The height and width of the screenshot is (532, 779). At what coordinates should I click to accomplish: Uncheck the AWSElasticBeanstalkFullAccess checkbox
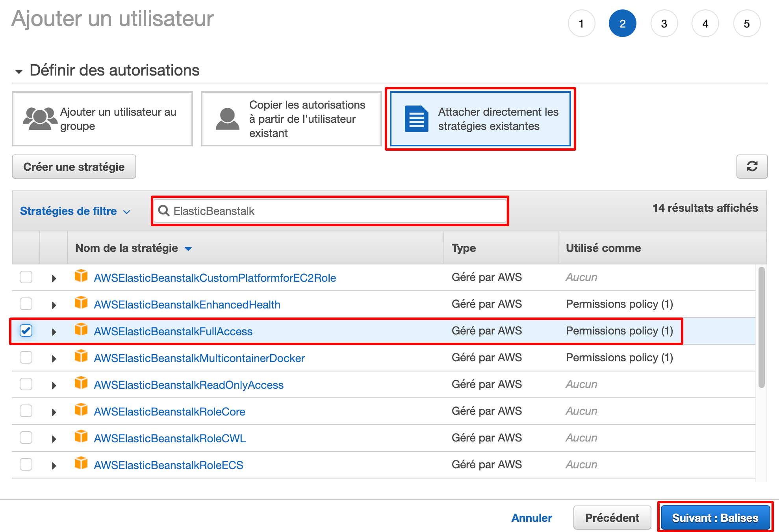(26, 331)
